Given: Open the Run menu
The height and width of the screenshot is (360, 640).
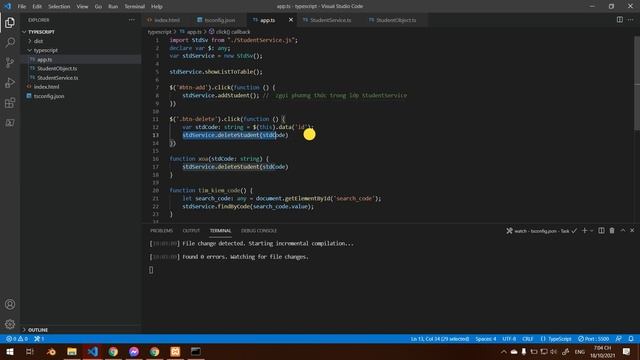Looking at the screenshot, I should (x=113, y=6).
